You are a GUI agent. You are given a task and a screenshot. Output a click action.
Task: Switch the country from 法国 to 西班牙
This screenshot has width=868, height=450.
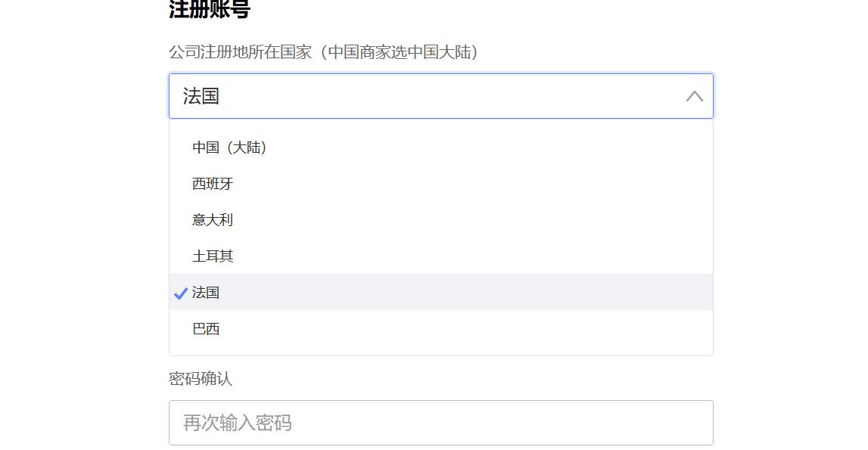coord(213,184)
